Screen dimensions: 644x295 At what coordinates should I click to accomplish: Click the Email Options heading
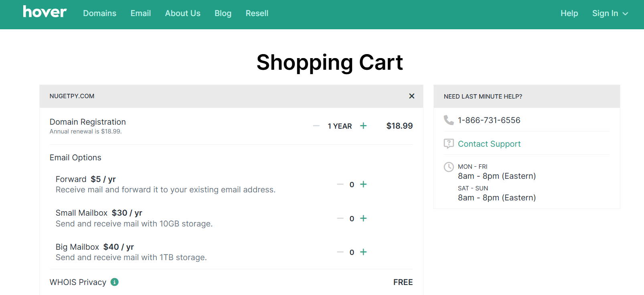point(75,158)
